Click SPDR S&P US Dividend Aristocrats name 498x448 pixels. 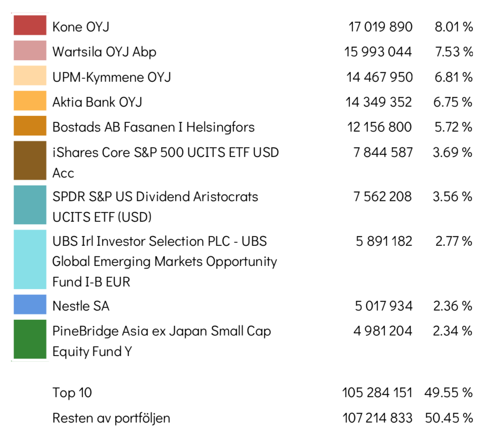coord(155,206)
